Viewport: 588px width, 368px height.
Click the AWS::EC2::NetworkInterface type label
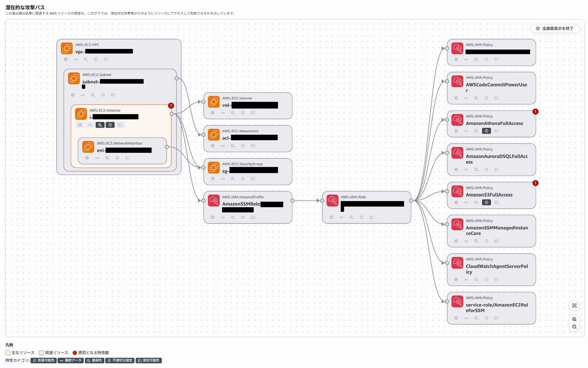tap(120, 143)
